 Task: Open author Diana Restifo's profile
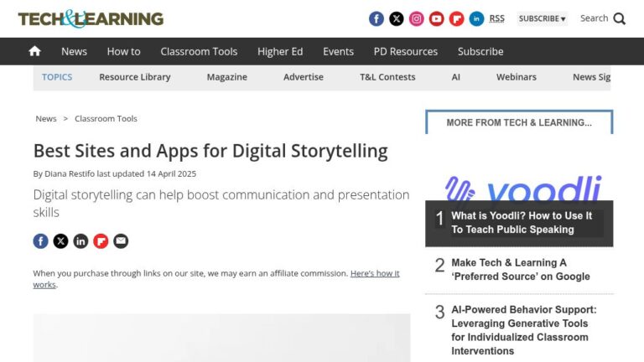coord(70,173)
